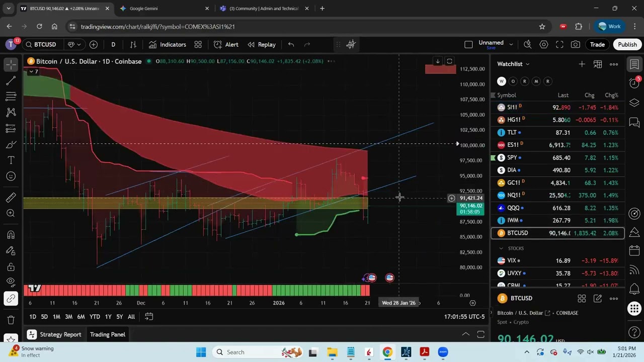Open the Strategy Report tab

pyautogui.click(x=54, y=334)
